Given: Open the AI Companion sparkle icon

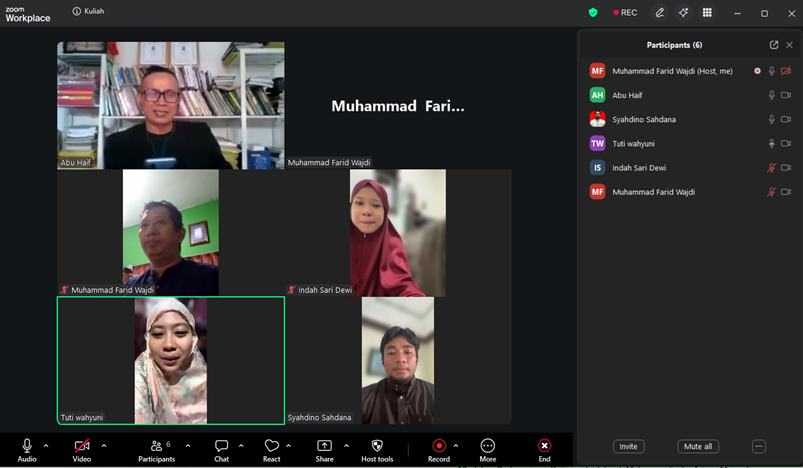Looking at the screenshot, I should (683, 13).
